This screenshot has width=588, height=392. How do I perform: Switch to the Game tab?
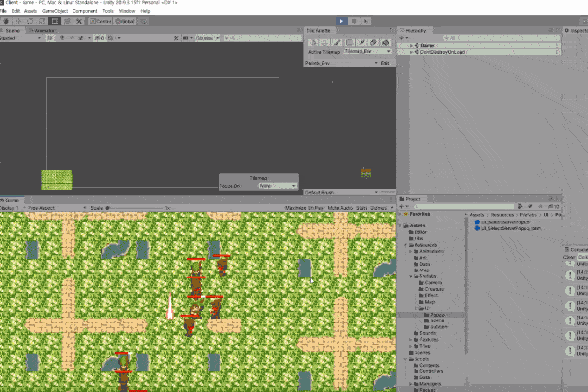click(x=13, y=199)
